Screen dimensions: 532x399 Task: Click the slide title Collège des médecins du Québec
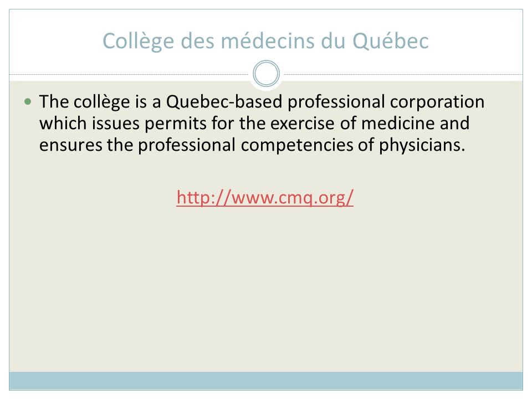click(265, 41)
